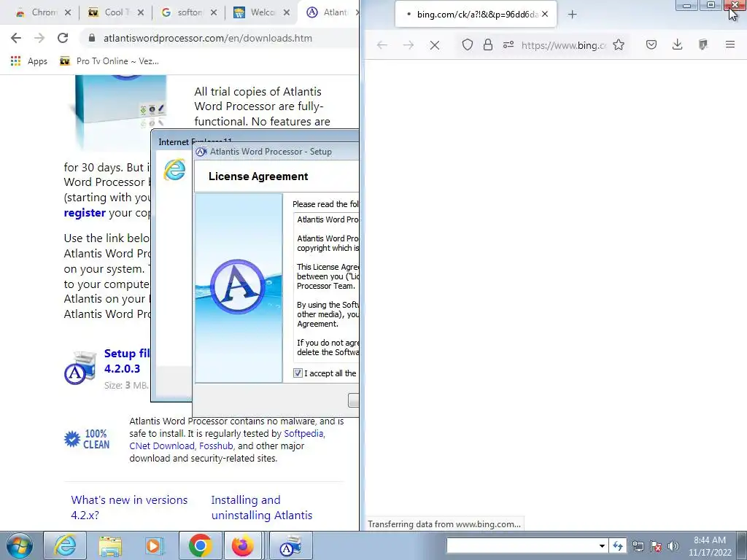Open Firefox downloads panel
The image size is (747, 560).
[677, 44]
